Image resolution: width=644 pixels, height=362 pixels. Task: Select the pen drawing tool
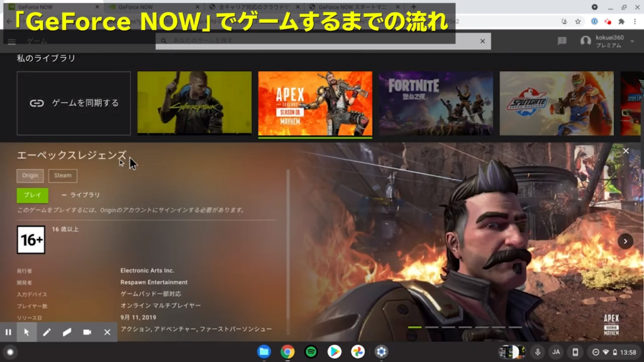coord(47,332)
